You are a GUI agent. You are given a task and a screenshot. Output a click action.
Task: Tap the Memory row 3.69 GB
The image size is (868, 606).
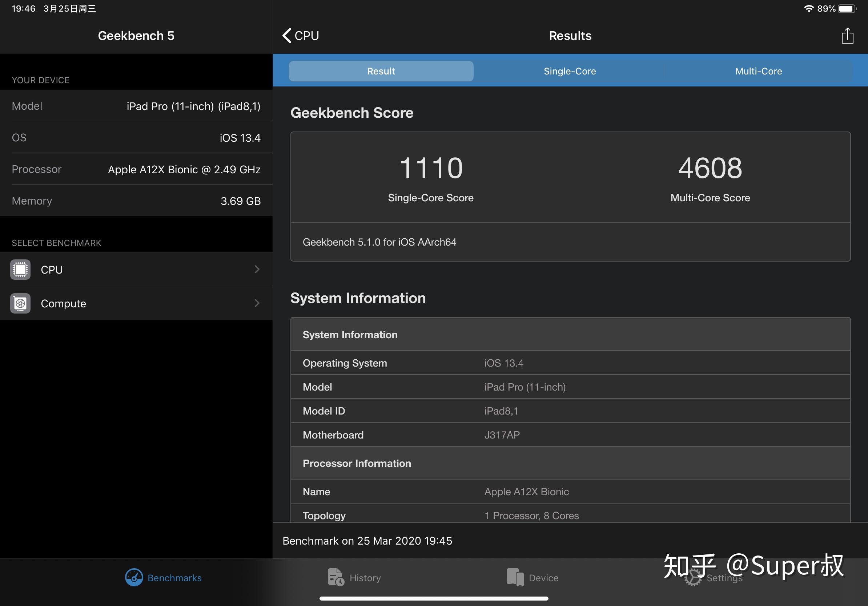(136, 201)
